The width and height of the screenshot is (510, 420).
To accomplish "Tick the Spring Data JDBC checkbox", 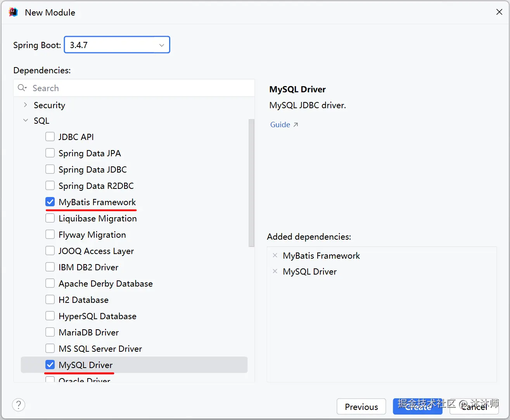I will pos(50,169).
